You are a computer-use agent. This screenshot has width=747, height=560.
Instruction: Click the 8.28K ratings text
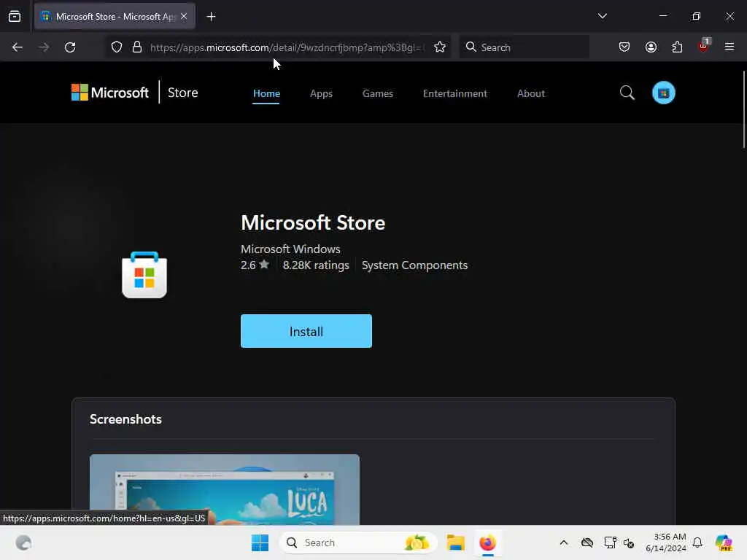tap(316, 265)
